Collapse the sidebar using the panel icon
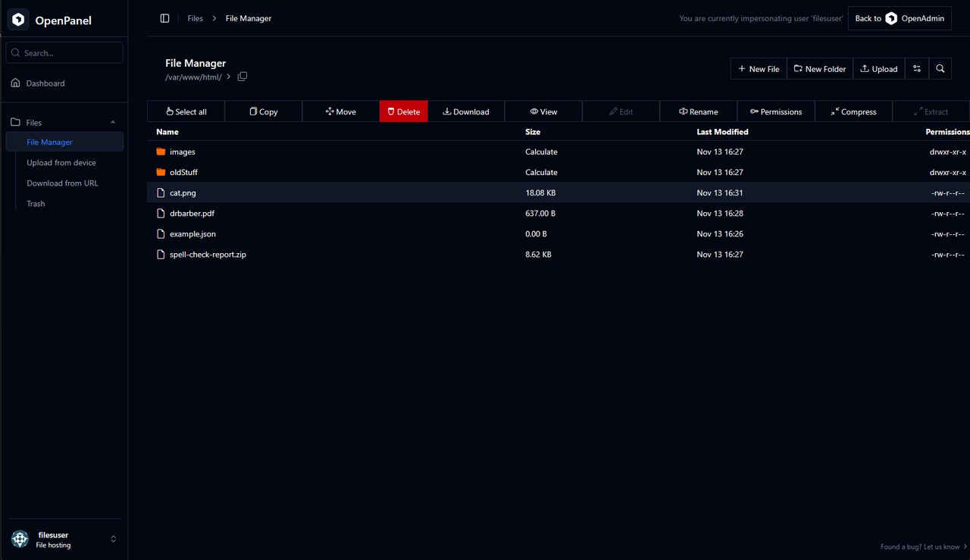 pyautogui.click(x=164, y=17)
